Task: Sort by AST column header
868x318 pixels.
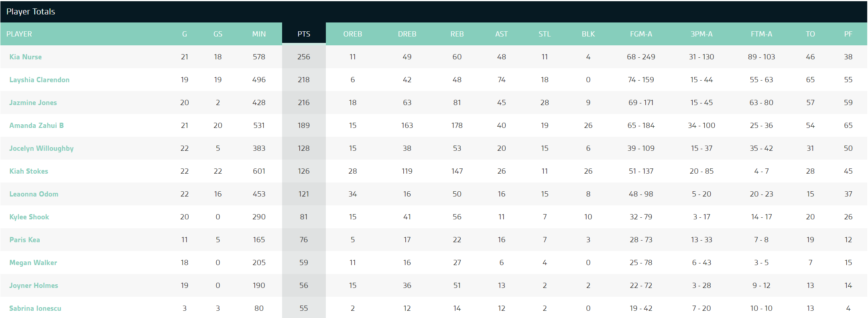Action: click(x=501, y=34)
